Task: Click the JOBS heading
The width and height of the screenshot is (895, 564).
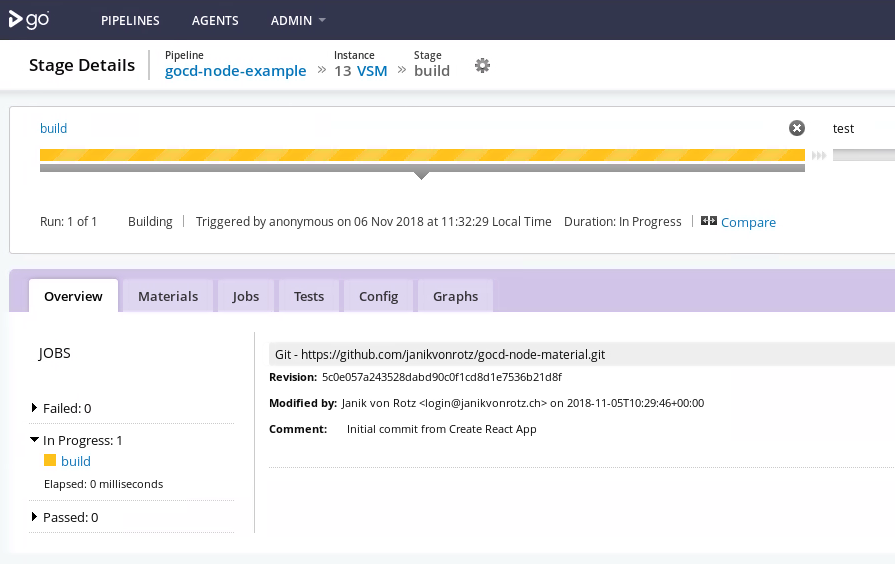Action: pyautogui.click(x=55, y=353)
